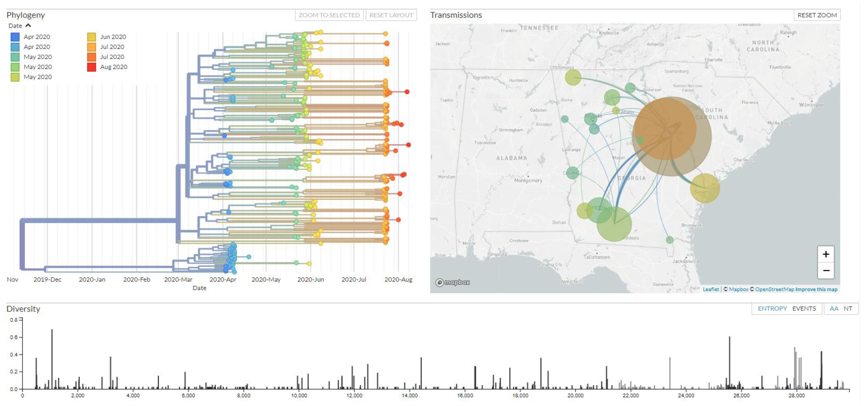Click the Date legend label
868x406 pixels.
(15, 26)
